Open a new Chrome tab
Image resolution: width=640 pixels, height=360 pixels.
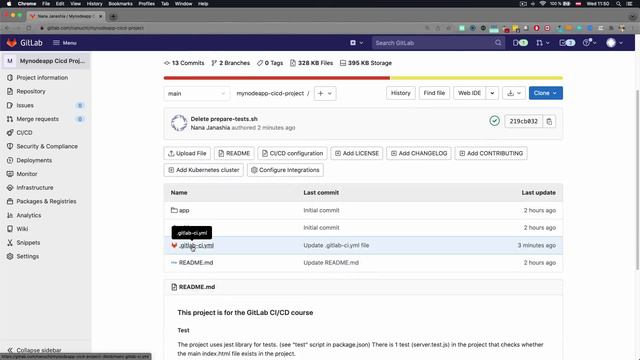(x=113, y=16)
